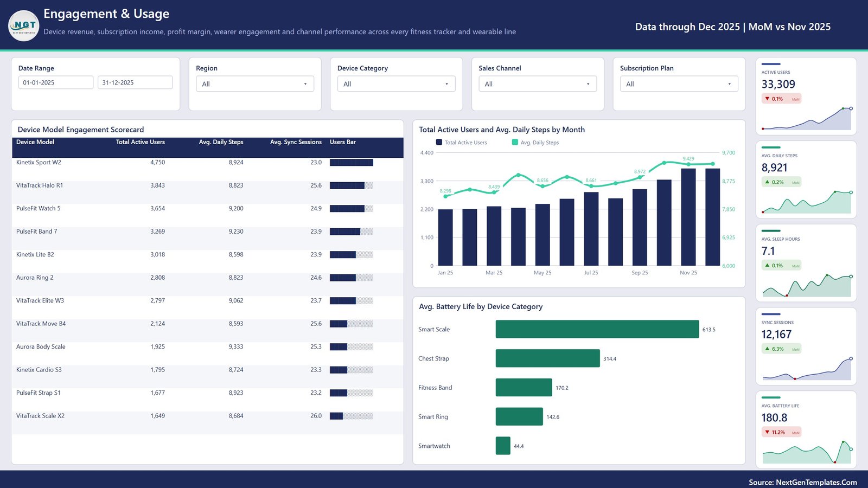This screenshot has height=488, width=868.
Task: Open the Active Users 33,309 KPI value
Action: coord(778,84)
